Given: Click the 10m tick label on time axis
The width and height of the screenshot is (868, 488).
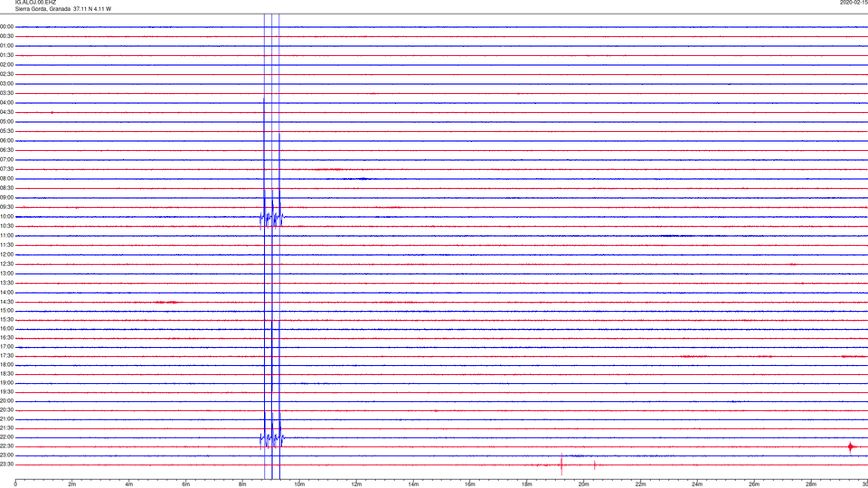Looking at the screenshot, I should pyautogui.click(x=299, y=484).
